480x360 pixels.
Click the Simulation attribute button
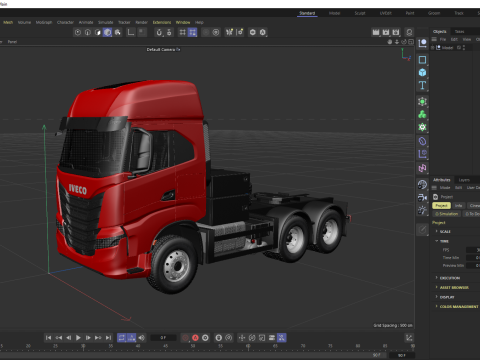coord(447,214)
